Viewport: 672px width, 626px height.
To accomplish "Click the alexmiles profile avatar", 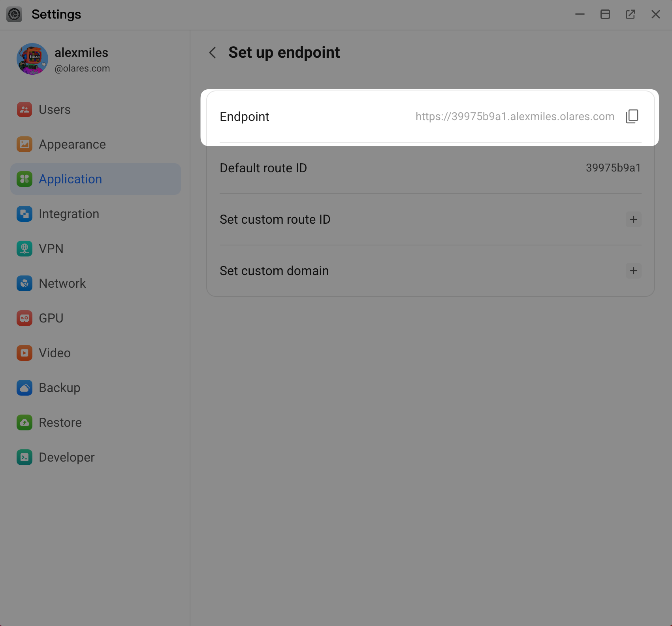I will [x=32, y=59].
